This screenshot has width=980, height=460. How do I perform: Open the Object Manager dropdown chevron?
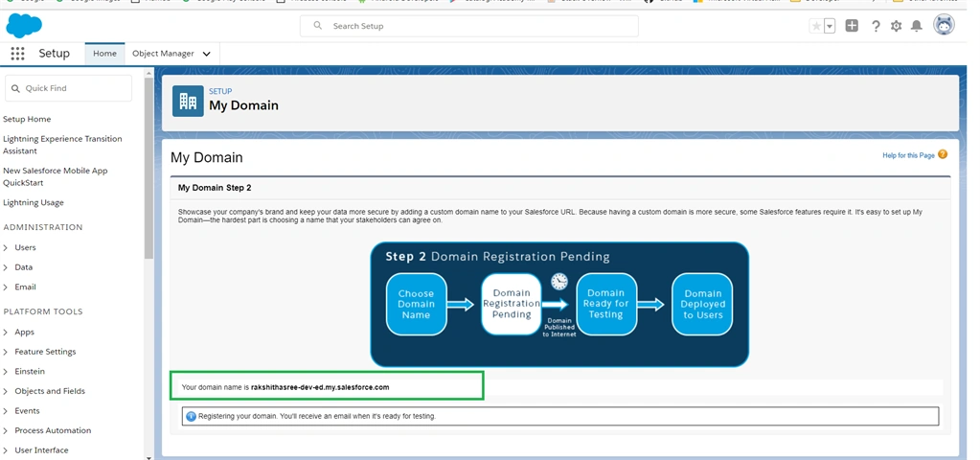click(x=207, y=54)
